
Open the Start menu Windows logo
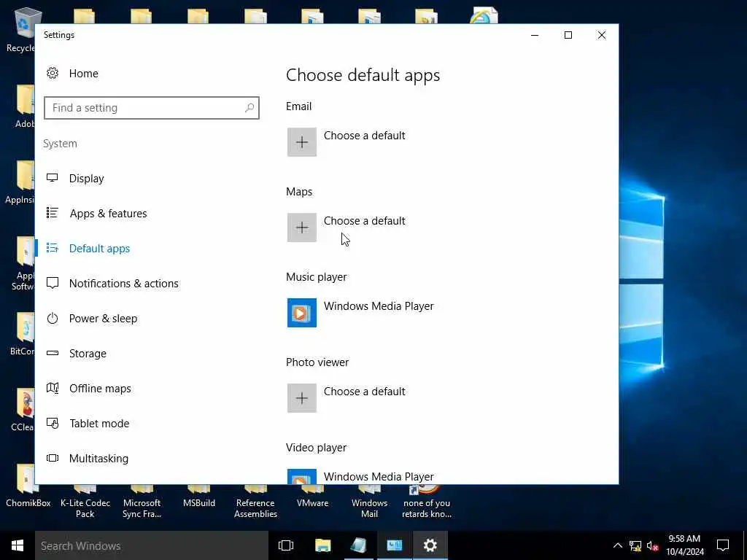[18, 545]
